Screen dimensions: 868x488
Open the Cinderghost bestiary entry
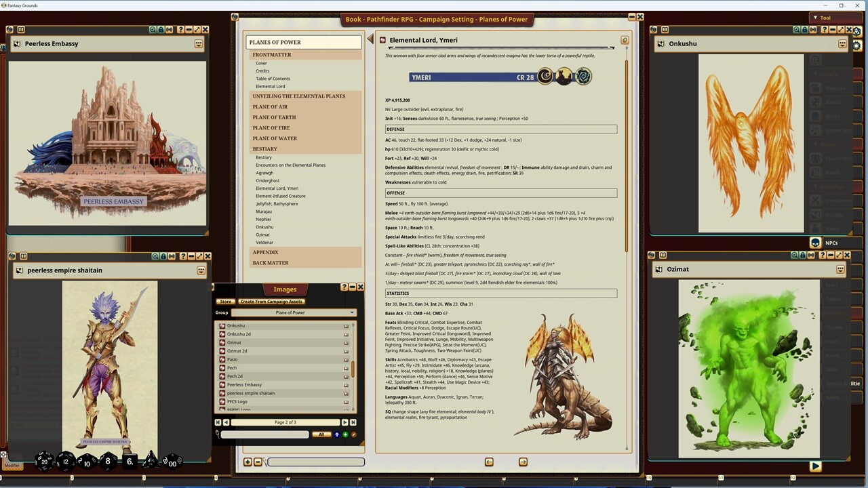[x=268, y=181]
